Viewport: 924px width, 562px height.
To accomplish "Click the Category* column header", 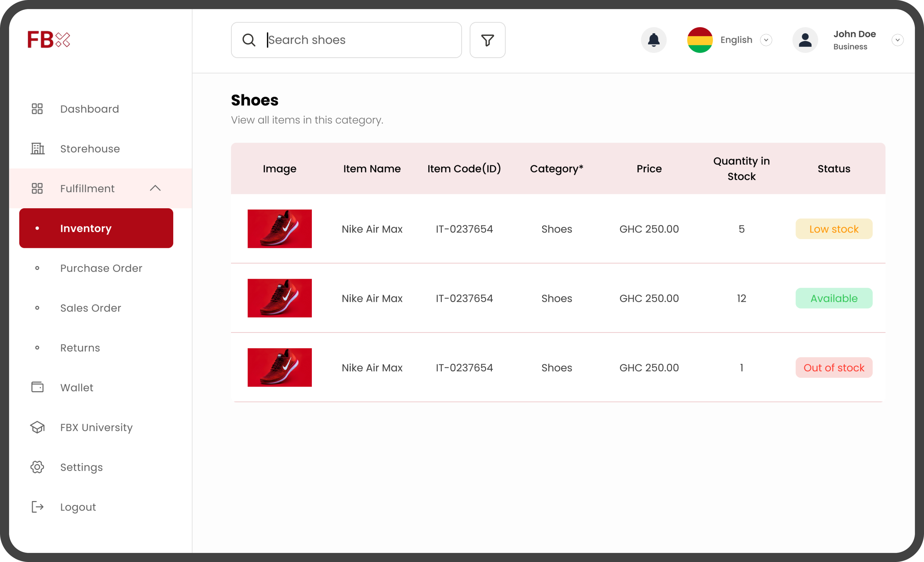I will click(557, 169).
